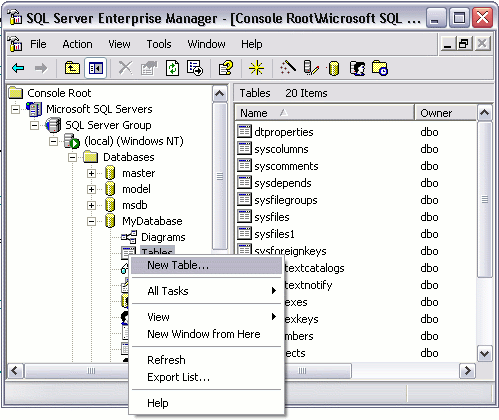Click the dtproperties table icon

coord(244,131)
